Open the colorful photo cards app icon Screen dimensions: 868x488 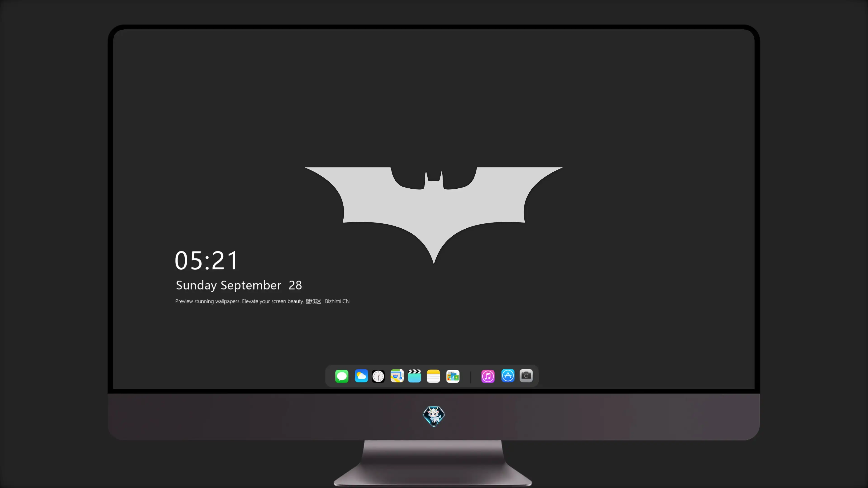pos(453,376)
